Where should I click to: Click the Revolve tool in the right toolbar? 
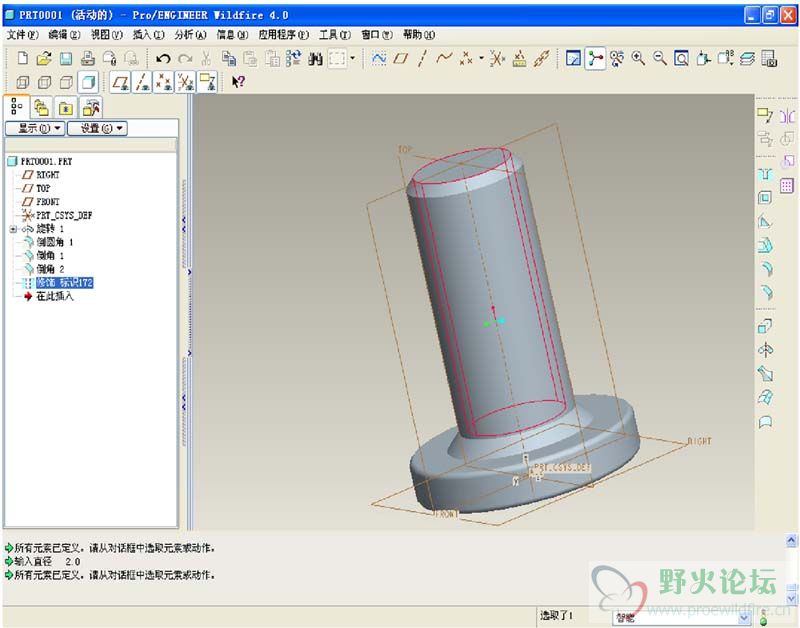tap(765, 350)
